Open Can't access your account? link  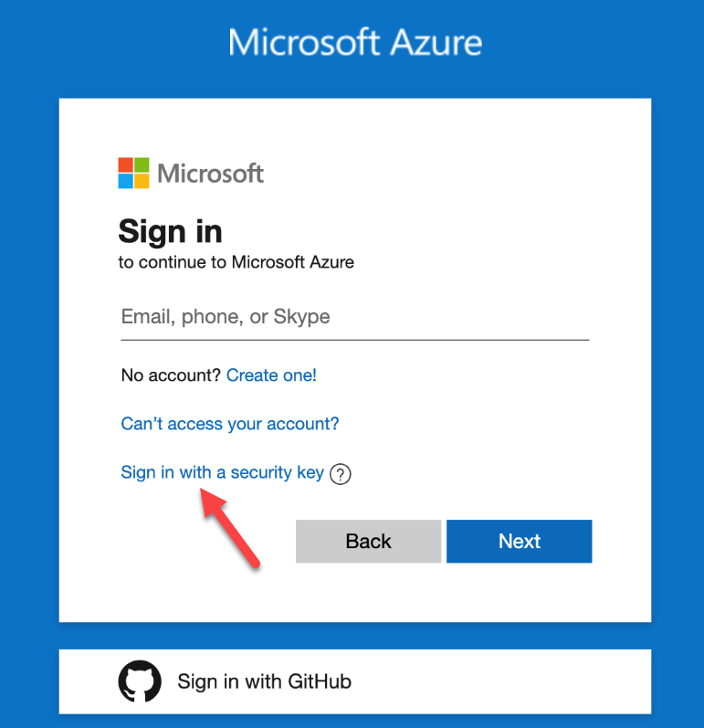[x=230, y=424]
